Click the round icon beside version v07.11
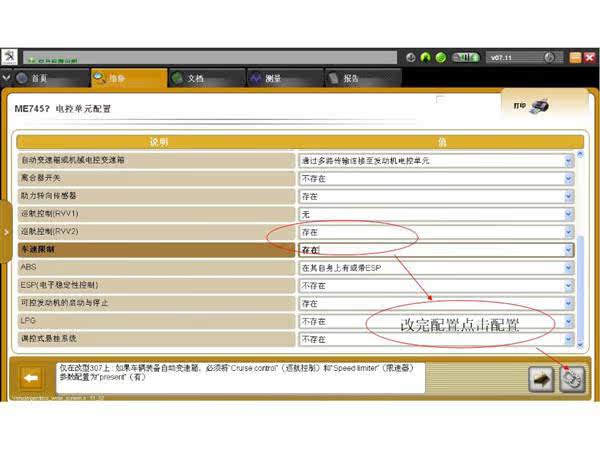600x450 pixels. click(x=549, y=57)
